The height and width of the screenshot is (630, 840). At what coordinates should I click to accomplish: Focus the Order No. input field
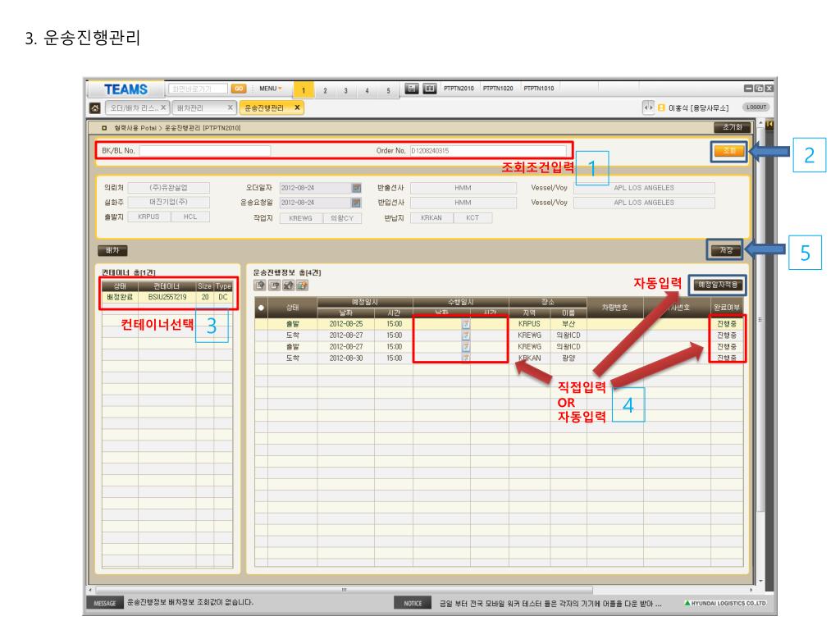488,151
